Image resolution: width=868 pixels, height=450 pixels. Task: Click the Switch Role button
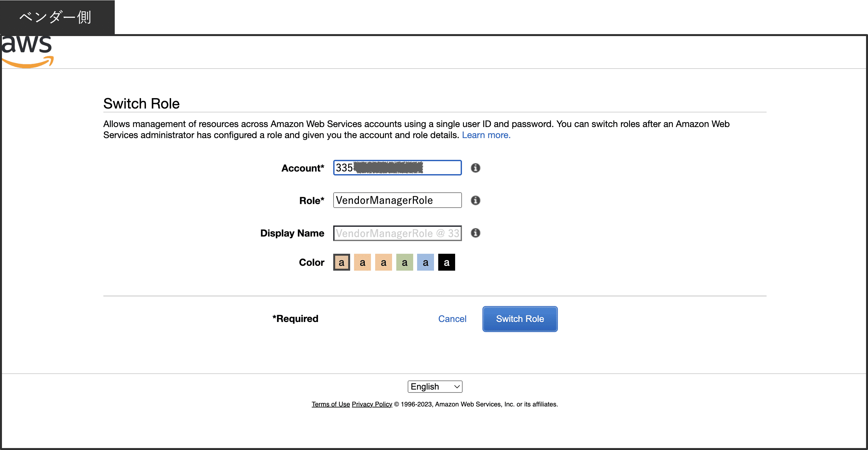pyautogui.click(x=519, y=319)
